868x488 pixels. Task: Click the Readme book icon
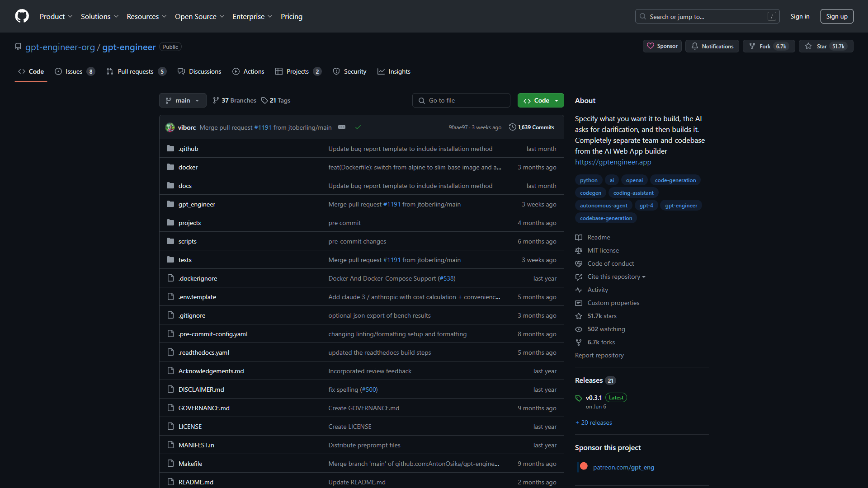click(x=579, y=237)
